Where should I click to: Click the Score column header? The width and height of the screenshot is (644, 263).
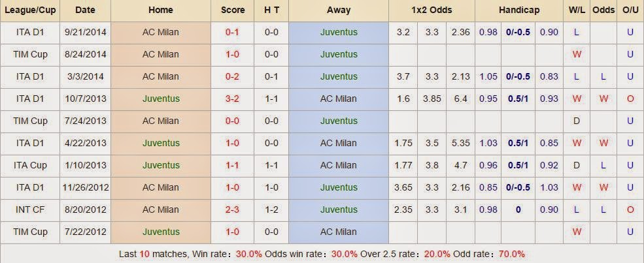[233, 10]
